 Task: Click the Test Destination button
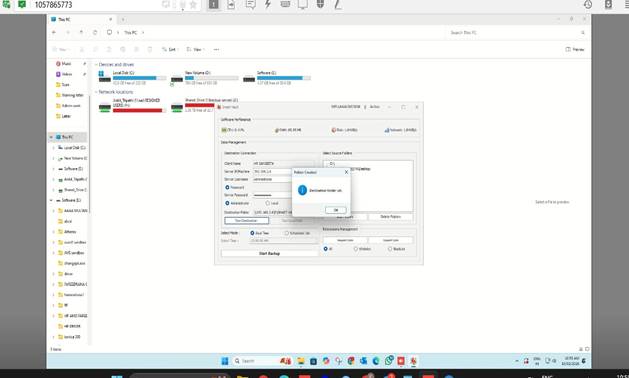coord(246,221)
